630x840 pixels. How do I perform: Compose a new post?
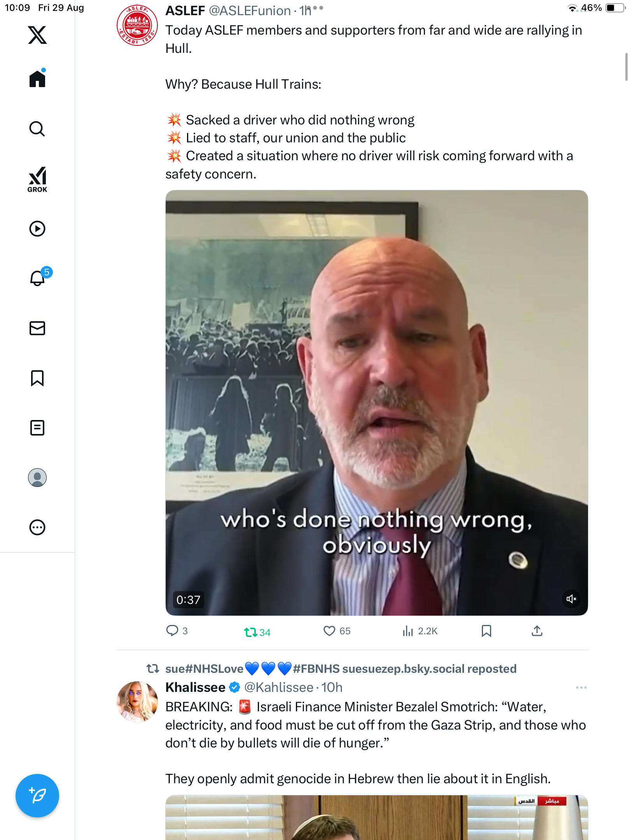pos(37,796)
